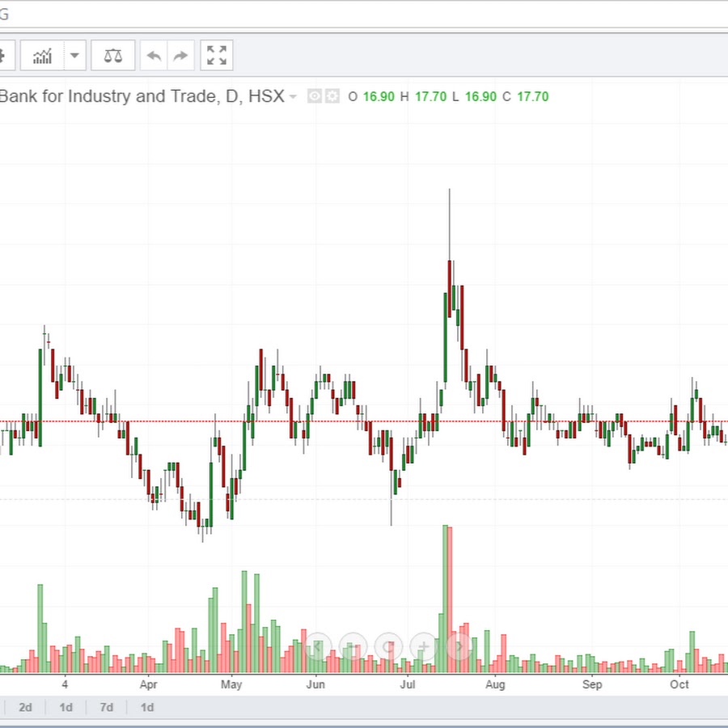This screenshot has width=728, height=728.
Task: Select the 2d time range
Action: pyautogui.click(x=26, y=708)
